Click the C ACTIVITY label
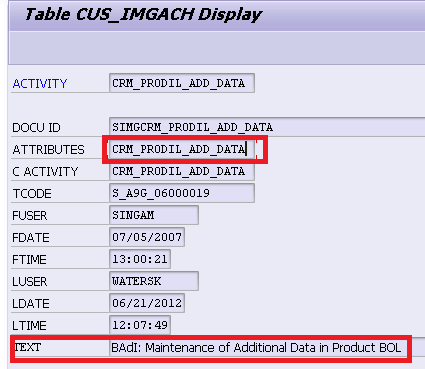425x369 pixels. tap(45, 172)
